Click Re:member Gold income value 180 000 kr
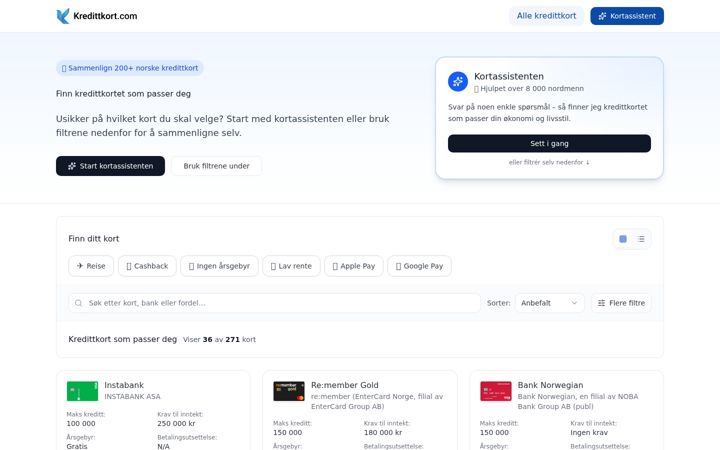The image size is (720, 450). 383,433
